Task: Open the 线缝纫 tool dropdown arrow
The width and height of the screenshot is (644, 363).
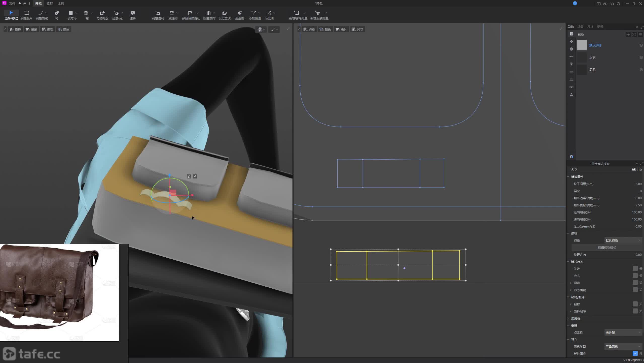Action: point(177,13)
